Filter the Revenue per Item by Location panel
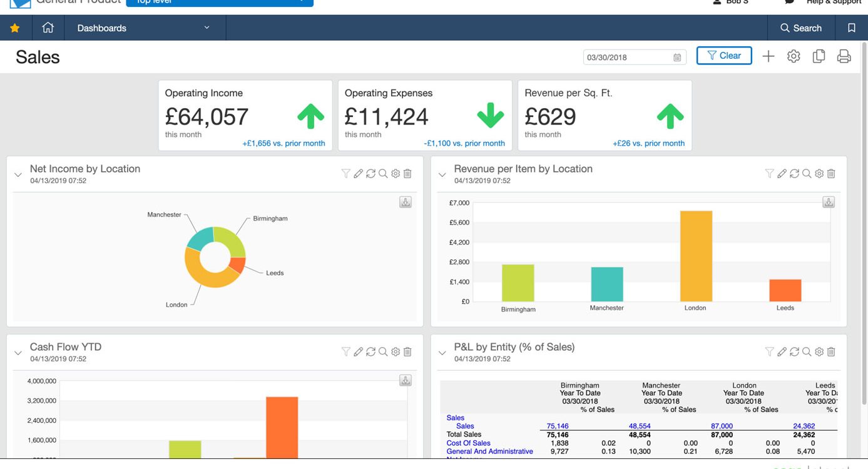Viewport: 868px width, 469px height. pyautogui.click(x=770, y=174)
